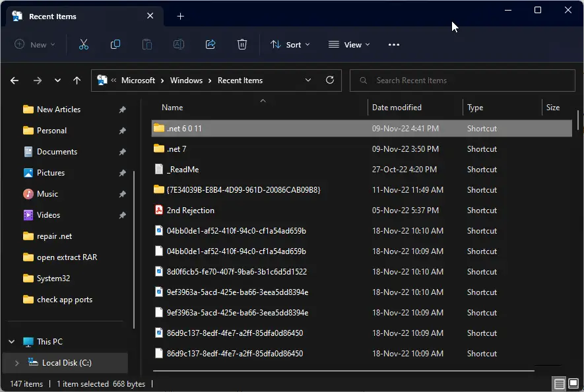
Task: Open the View dropdown menu
Action: click(349, 44)
